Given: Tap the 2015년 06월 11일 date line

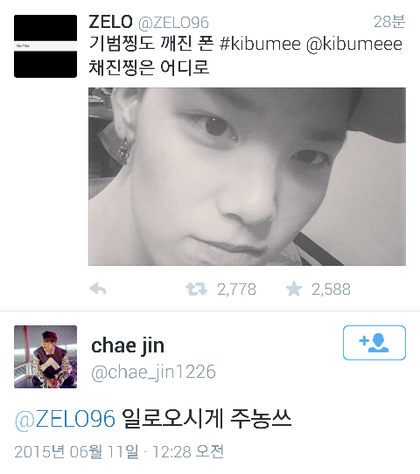Looking at the screenshot, I should pyautogui.click(x=119, y=452).
